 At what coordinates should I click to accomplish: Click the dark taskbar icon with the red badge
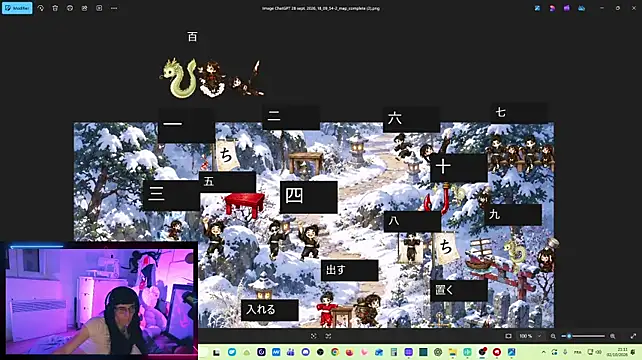point(482,352)
